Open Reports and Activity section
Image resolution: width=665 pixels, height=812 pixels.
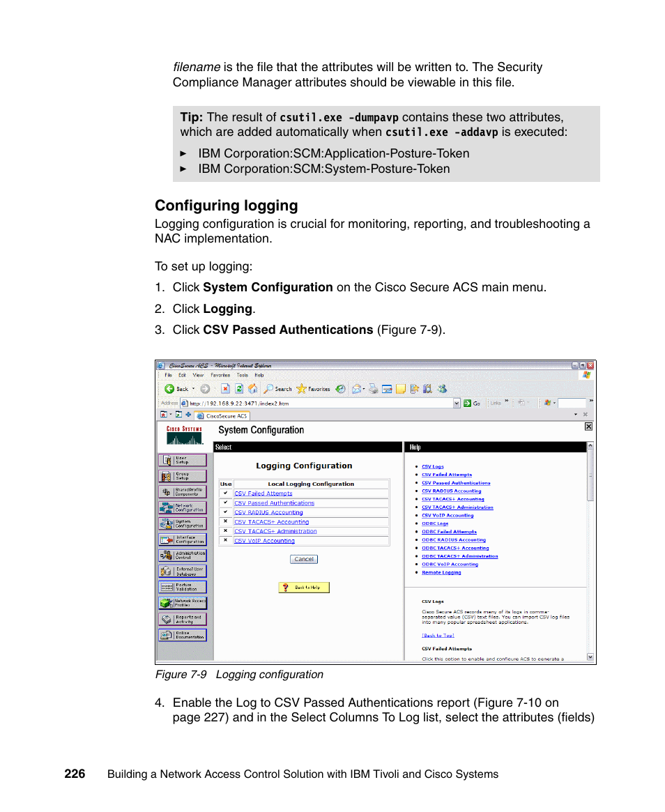(183, 619)
